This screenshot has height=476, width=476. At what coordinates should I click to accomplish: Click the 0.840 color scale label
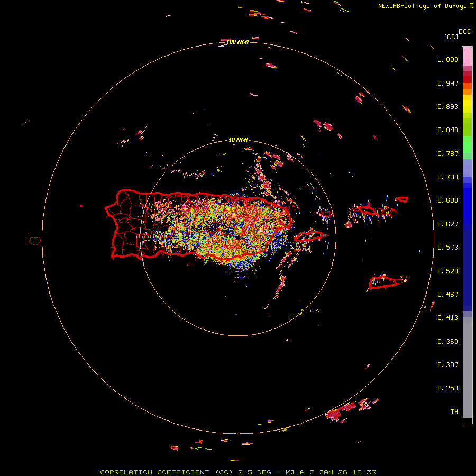(x=448, y=130)
